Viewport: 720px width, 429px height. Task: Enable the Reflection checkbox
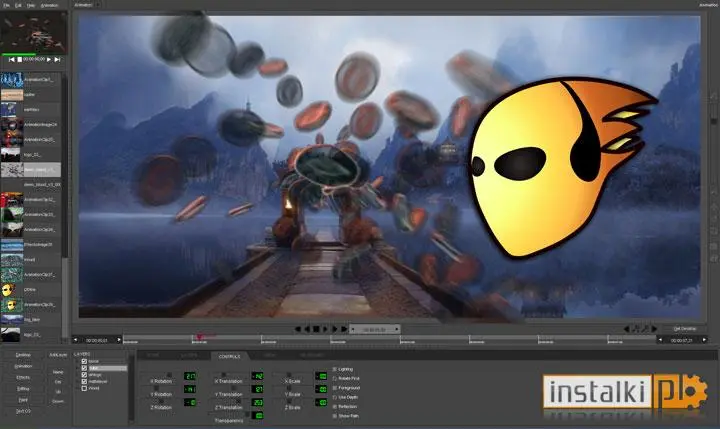[x=335, y=406]
